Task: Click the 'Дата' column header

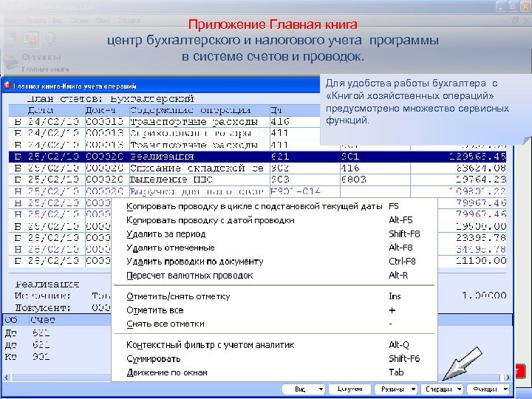Action: 41,110
